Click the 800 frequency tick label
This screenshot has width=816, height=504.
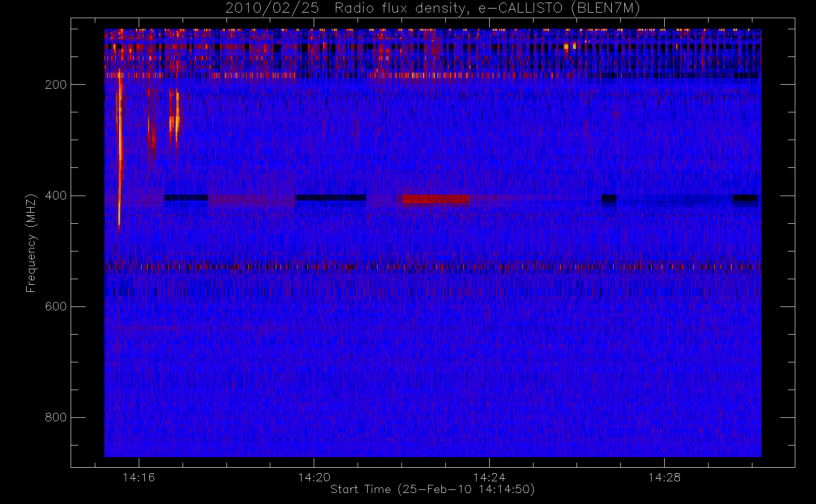point(55,417)
